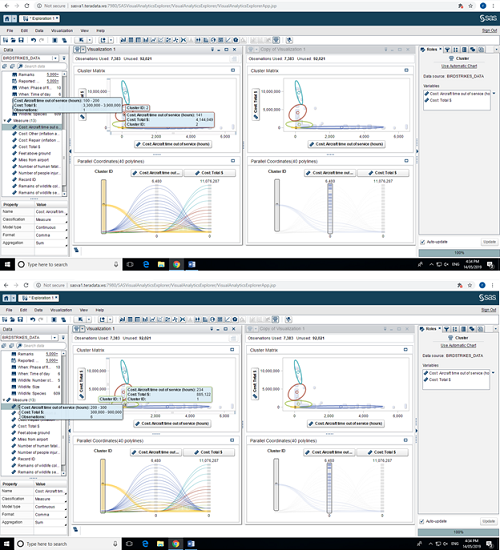The image size is (500, 554).
Task: Click the 100% progress bar in lower screenshot
Action: click(458, 532)
